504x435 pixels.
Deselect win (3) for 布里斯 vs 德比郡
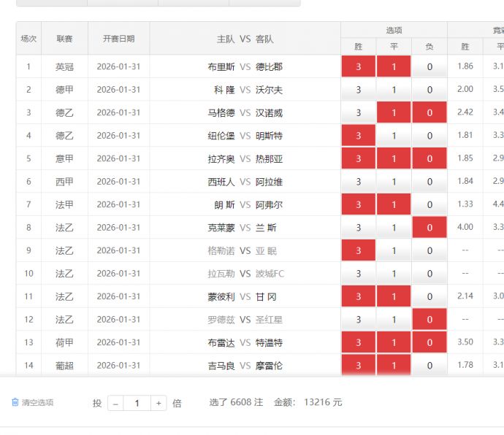(x=359, y=66)
